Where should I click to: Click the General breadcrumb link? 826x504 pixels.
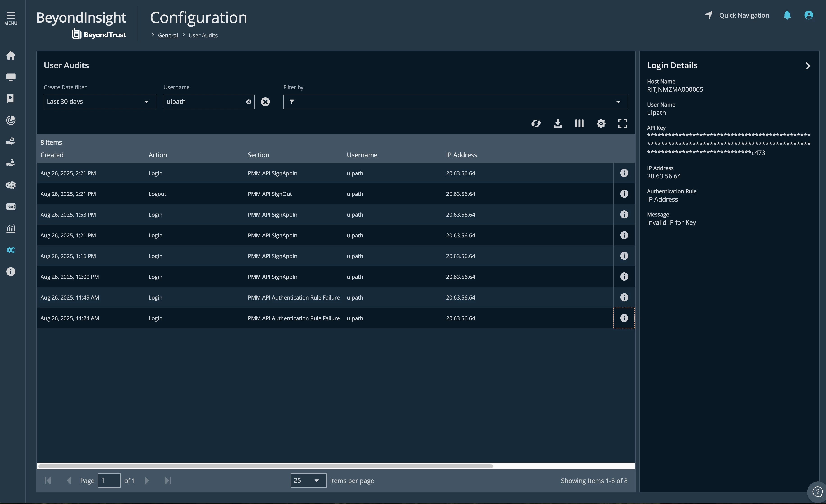click(x=168, y=36)
